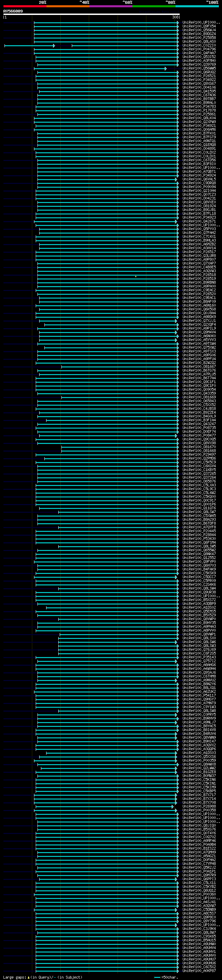
Task: Select hit UniRef100_P25861
Action: click(x=199, y=114)
